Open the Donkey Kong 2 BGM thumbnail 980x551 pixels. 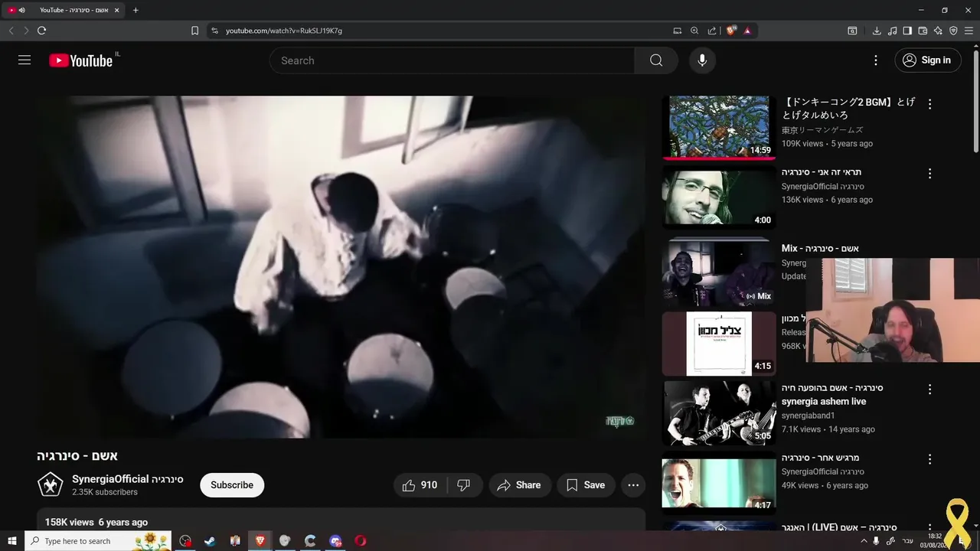coord(719,127)
